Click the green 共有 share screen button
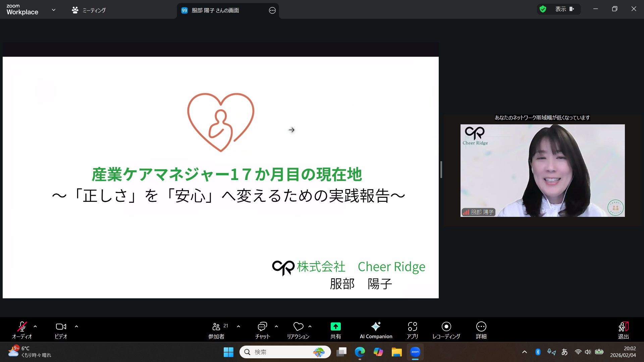This screenshot has height=362, width=644. click(335, 327)
